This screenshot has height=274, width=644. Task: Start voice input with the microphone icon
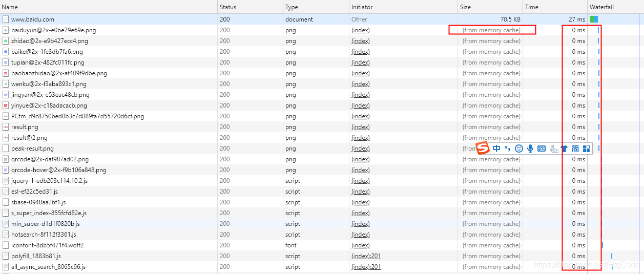tap(530, 149)
